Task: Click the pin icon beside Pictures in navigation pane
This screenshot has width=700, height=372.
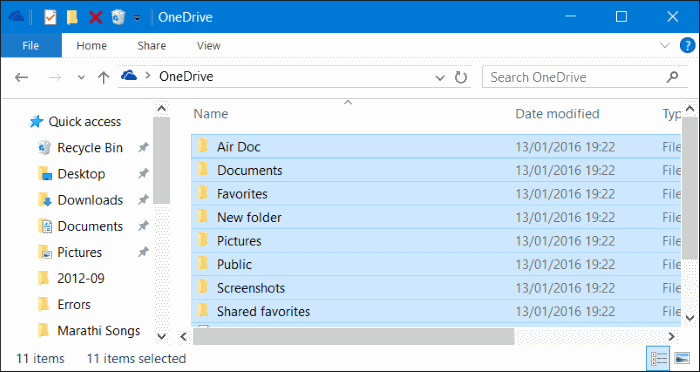Action: coord(143,252)
